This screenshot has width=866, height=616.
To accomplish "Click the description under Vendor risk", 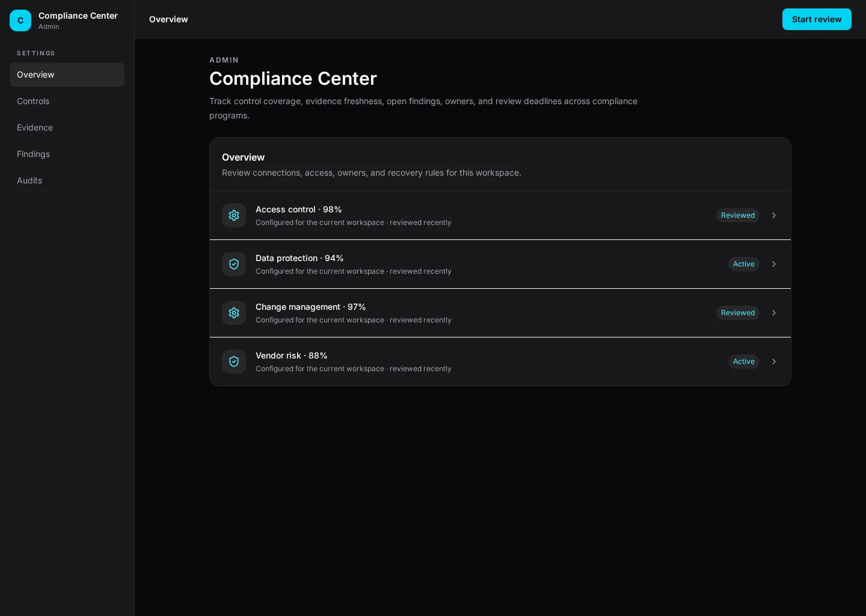I will click(354, 369).
